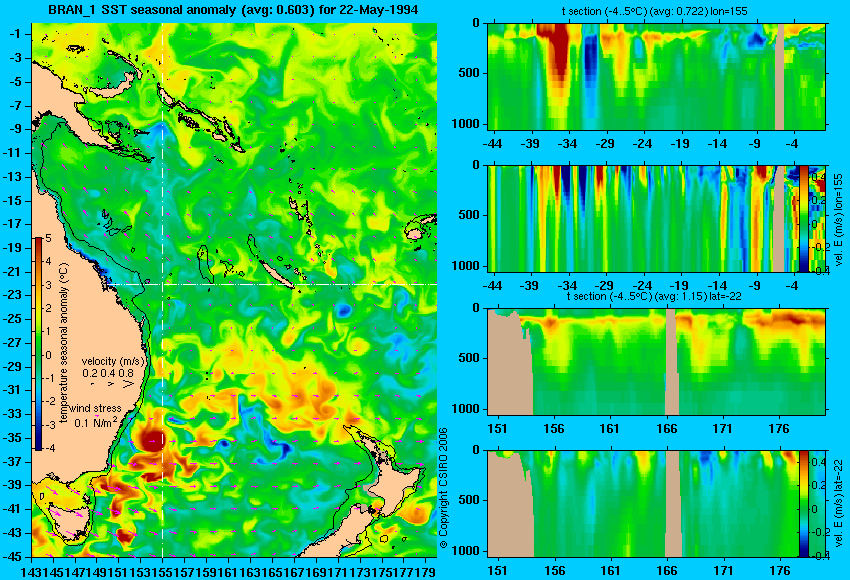Viewport: 850px width, 580px height.
Task: Click the t section lon=155 plot title
Action: 654,11
